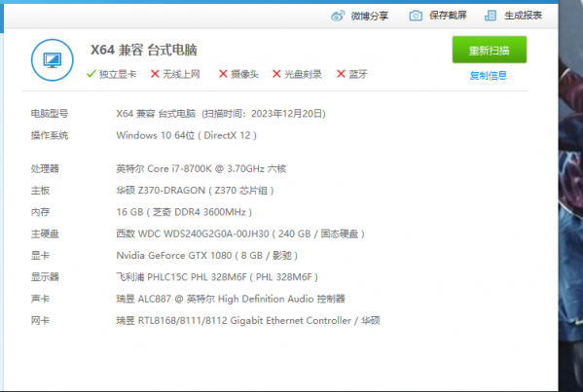This screenshot has width=583, height=392.
Task: Click the green check next to 独立显卡
Action: 91,74
